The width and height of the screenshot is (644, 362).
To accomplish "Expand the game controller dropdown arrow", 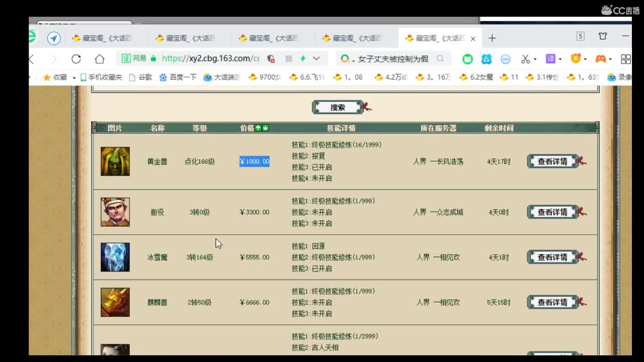I will click(610, 59).
